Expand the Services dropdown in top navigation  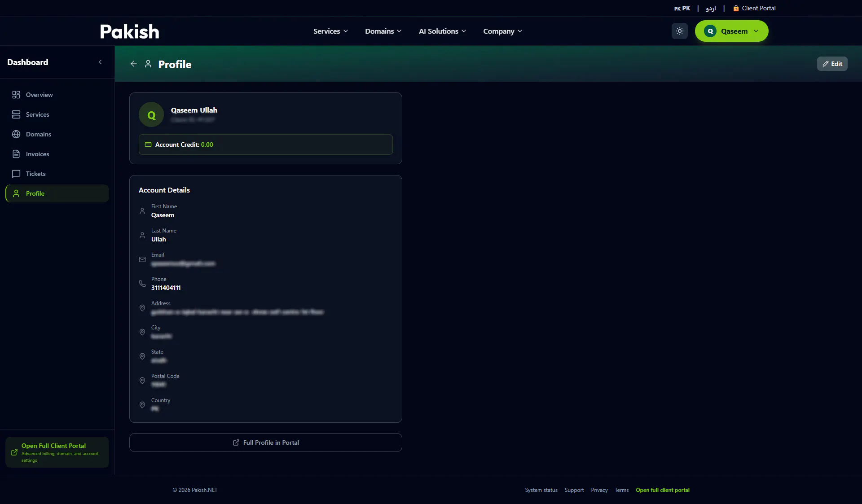[x=330, y=31]
